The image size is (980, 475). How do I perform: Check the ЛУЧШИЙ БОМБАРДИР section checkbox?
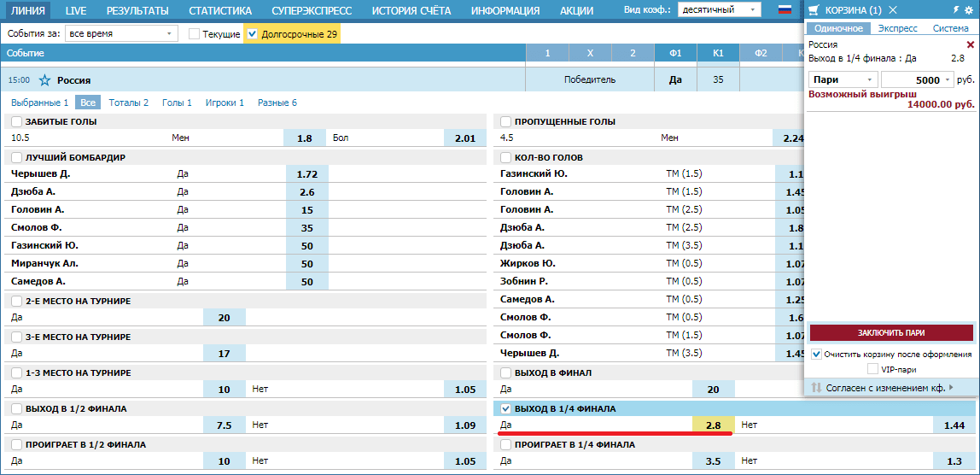pyautogui.click(x=16, y=157)
